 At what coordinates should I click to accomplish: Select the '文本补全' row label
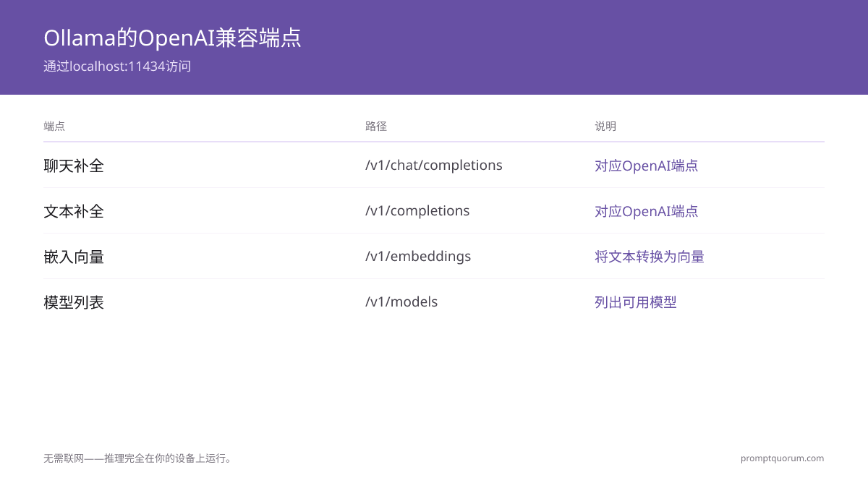[74, 211]
